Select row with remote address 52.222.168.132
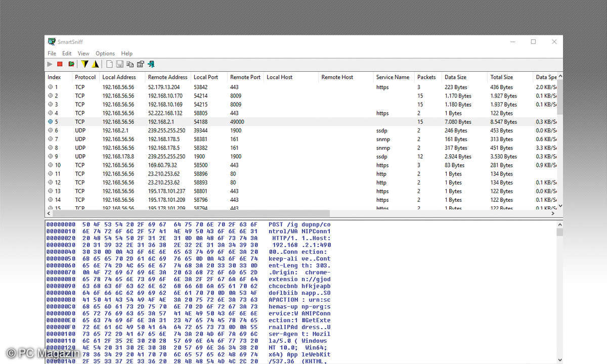This screenshot has width=607, height=364. (x=301, y=113)
